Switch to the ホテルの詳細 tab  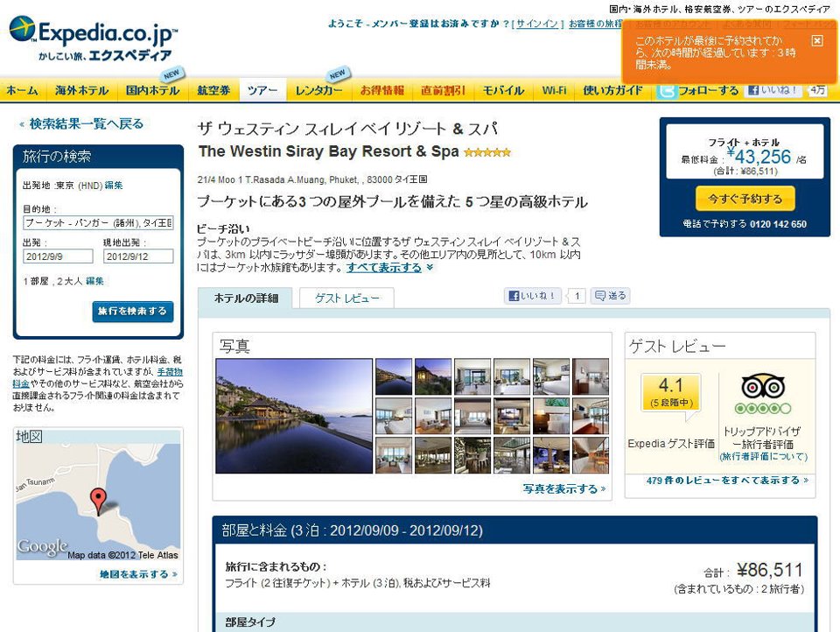pyautogui.click(x=246, y=298)
